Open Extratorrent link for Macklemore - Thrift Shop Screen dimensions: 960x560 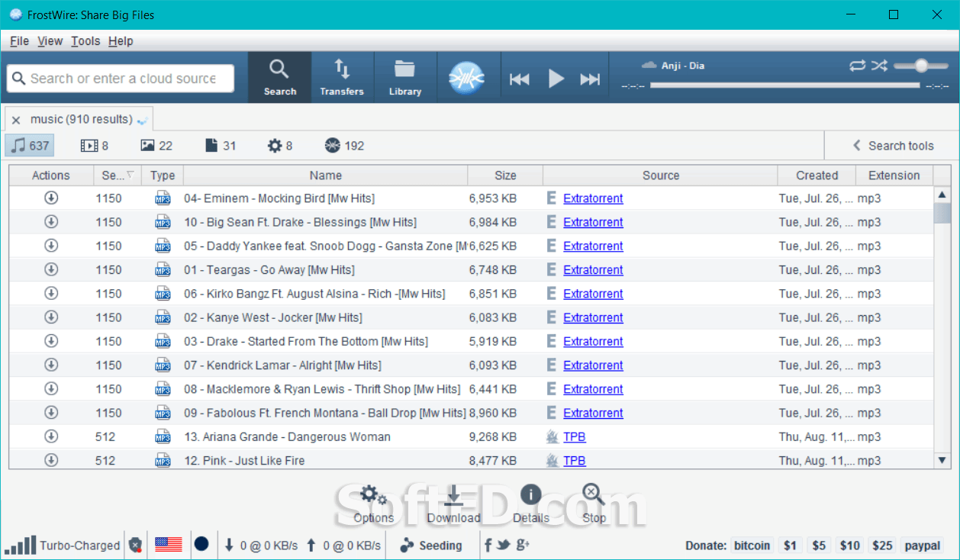click(x=593, y=389)
